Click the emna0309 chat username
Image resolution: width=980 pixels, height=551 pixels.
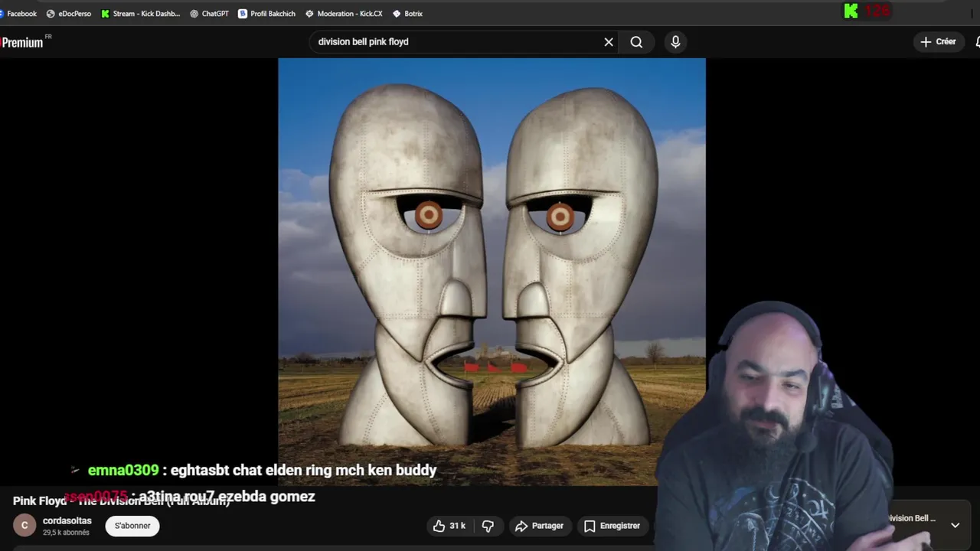coord(123,471)
